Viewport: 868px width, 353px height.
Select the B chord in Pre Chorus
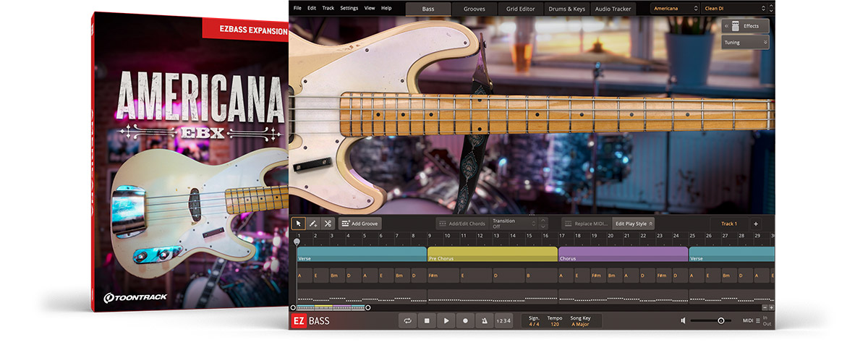pyautogui.click(x=541, y=276)
